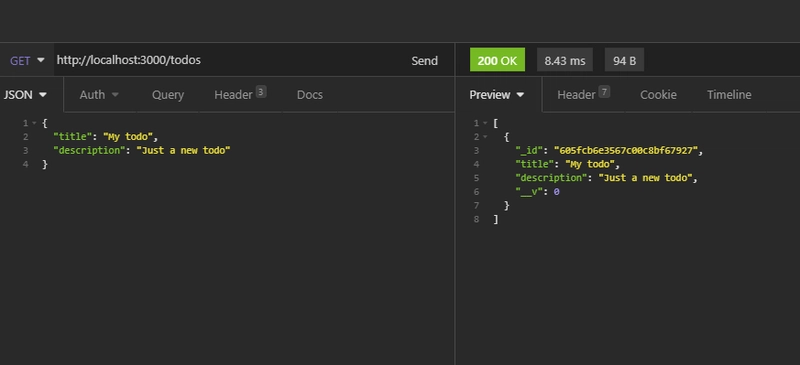The height and width of the screenshot is (365, 800).
Task: Click the "My todo" value in response preview
Action: (x=589, y=164)
